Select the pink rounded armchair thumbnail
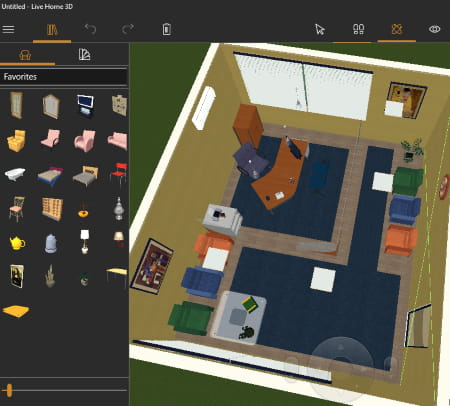The height and width of the screenshot is (406, 450). [x=85, y=141]
